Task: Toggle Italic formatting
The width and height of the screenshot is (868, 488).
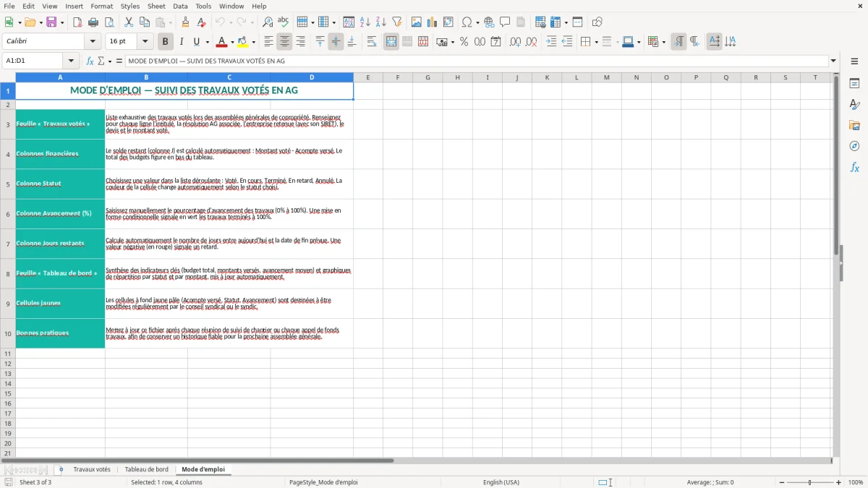Action: click(181, 42)
